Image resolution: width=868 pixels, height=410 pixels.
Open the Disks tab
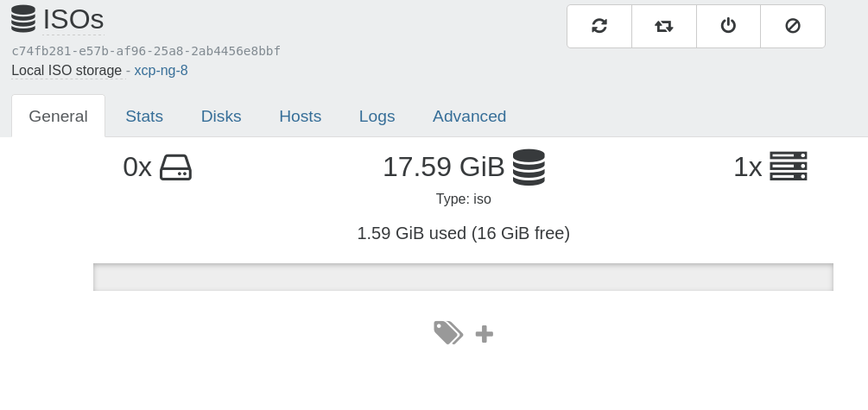tap(221, 117)
